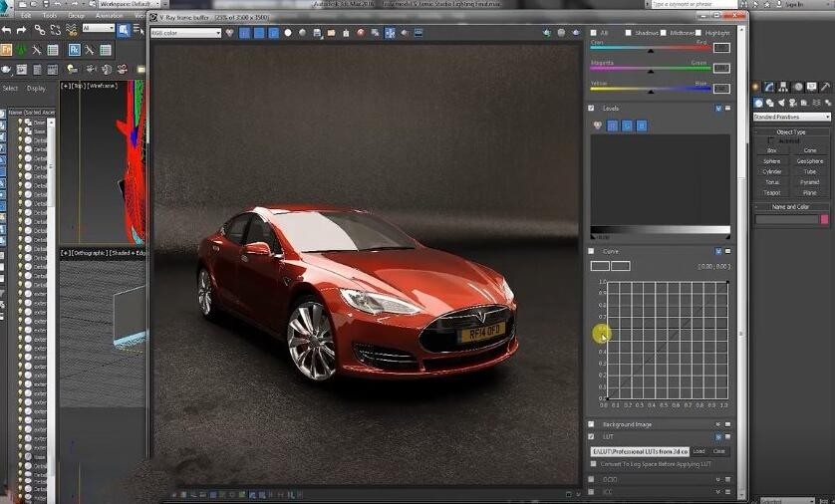Screen dimensions: 835x504
Task: Click the orange Fp plugin icon
Action: (6, 50)
